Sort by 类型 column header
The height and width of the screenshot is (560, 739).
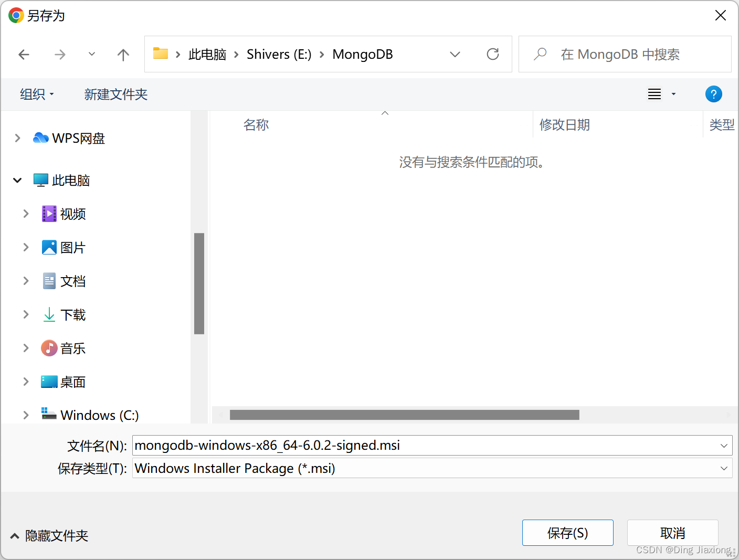(721, 125)
